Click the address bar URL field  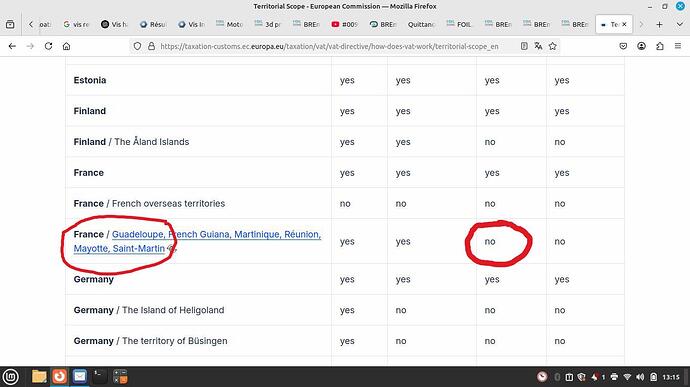tap(329, 46)
